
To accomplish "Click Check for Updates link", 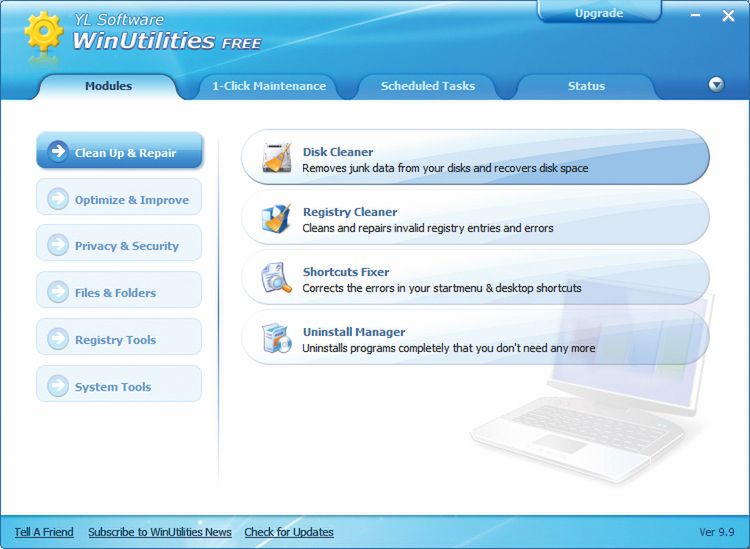I will [289, 532].
